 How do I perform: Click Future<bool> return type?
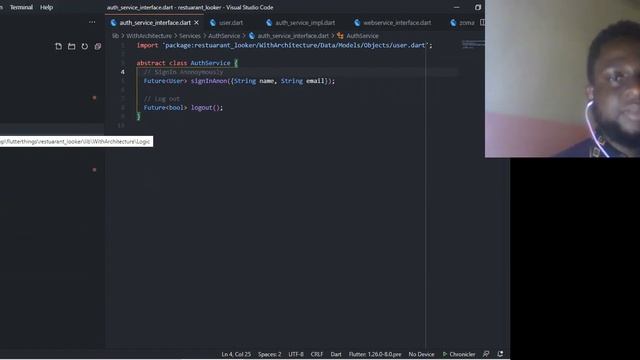click(x=165, y=108)
